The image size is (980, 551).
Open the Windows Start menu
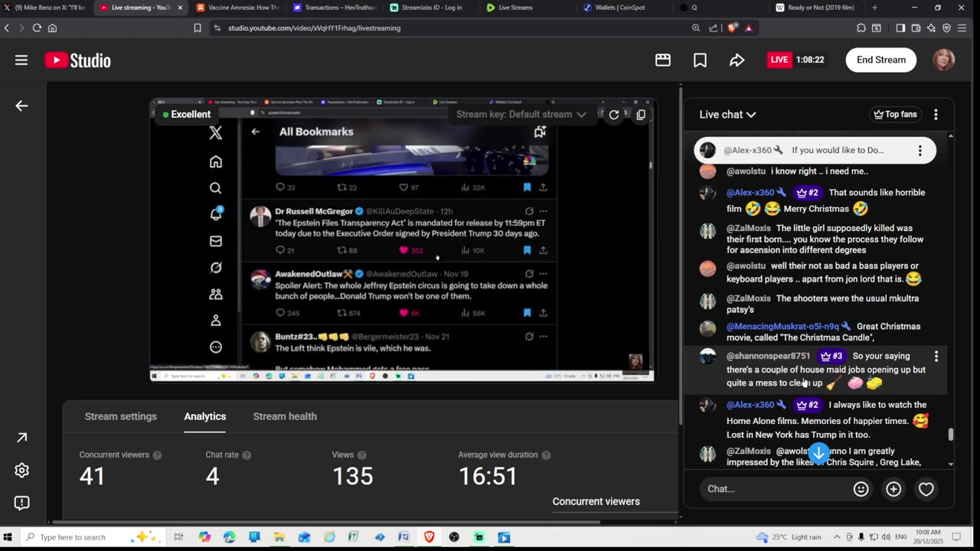pos(9,537)
